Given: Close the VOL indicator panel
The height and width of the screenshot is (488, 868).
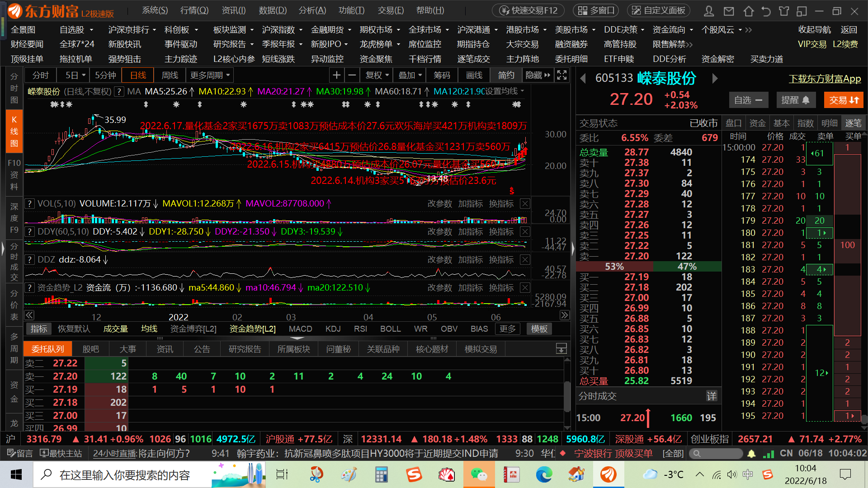Looking at the screenshot, I should pos(525,204).
